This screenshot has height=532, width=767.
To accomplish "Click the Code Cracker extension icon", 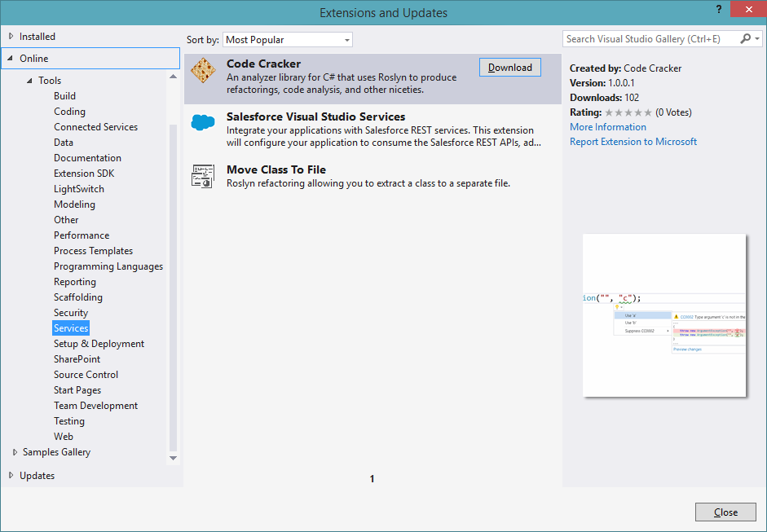I will [203, 71].
